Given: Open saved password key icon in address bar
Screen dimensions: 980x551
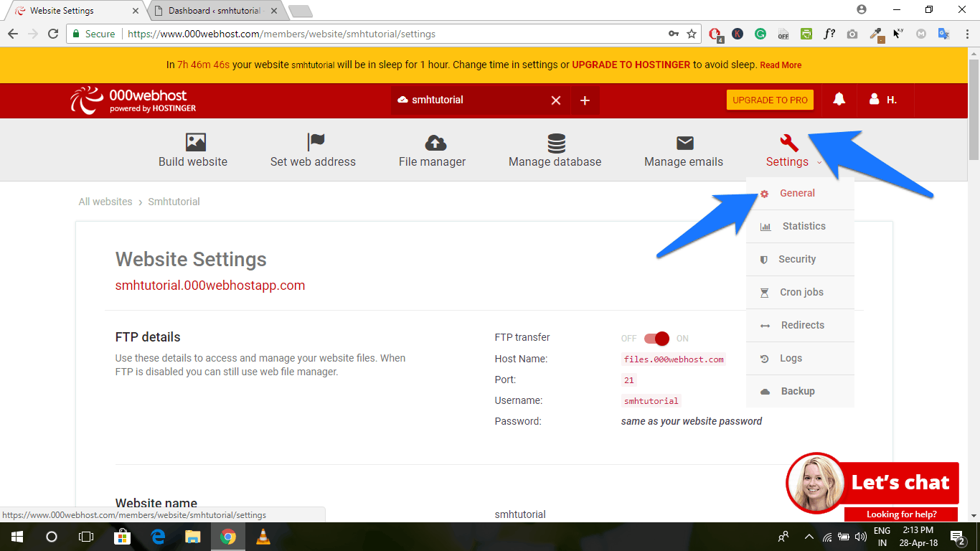Looking at the screenshot, I should pos(674,34).
